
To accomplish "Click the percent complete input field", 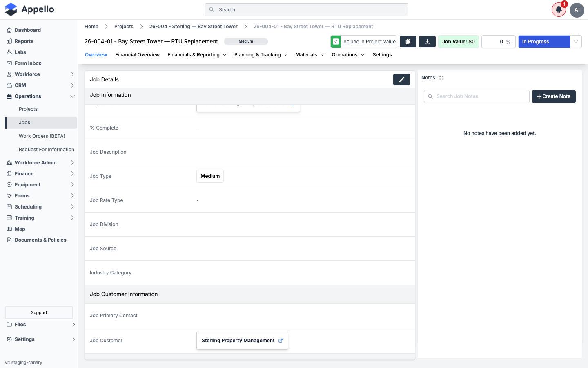I will 498,42.
